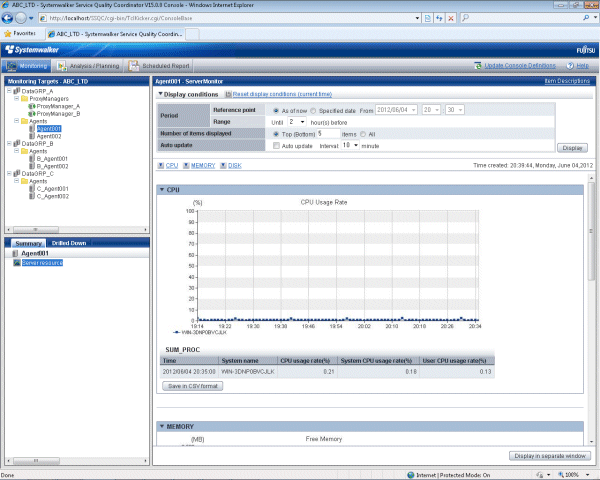Select B_Agent001 in the tree
600x480 pixels.
click(x=52, y=158)
